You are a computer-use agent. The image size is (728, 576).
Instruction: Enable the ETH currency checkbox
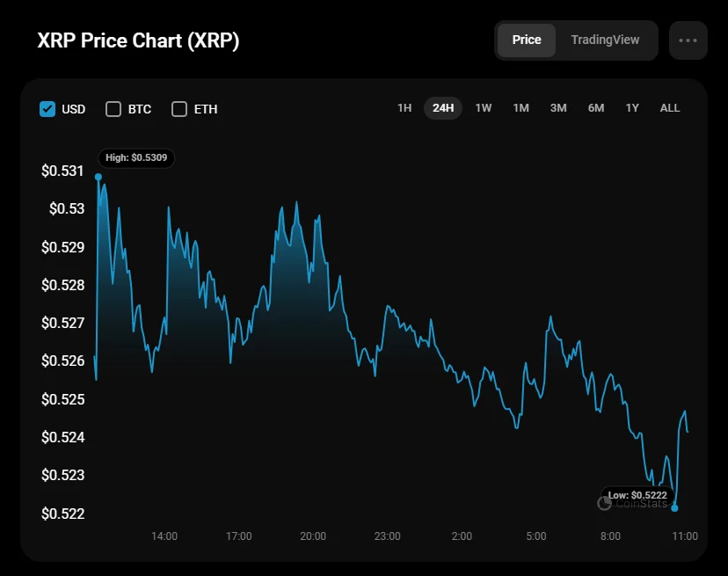179,109
